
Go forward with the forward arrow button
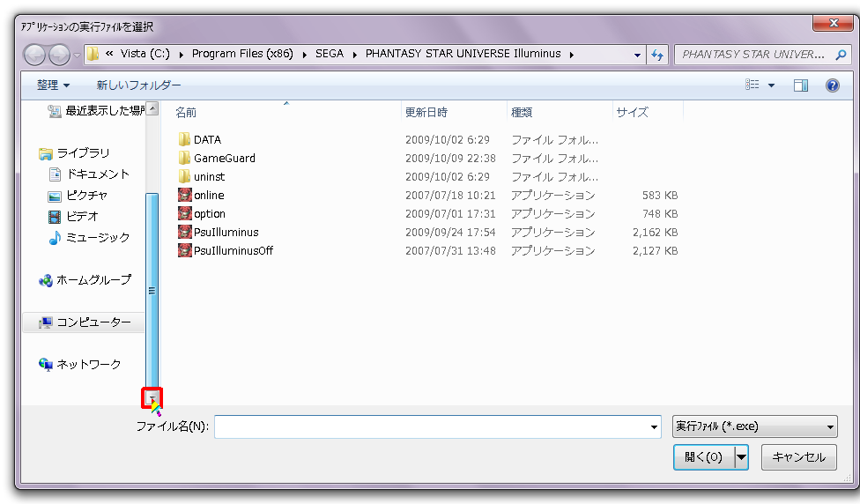tap(59, 55)
